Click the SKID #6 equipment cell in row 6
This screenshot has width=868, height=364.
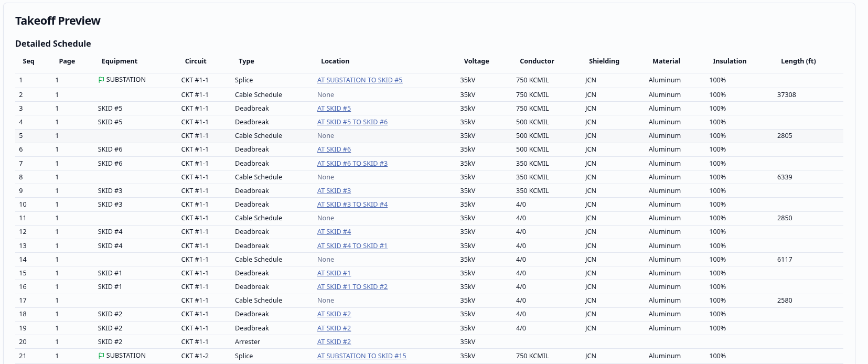(110, 149)
